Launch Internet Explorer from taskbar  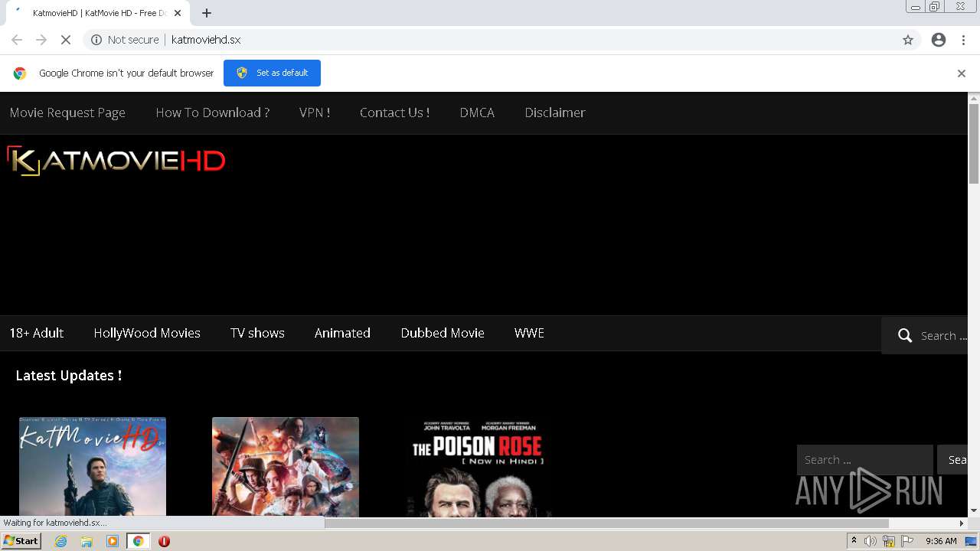pos(60,541)
